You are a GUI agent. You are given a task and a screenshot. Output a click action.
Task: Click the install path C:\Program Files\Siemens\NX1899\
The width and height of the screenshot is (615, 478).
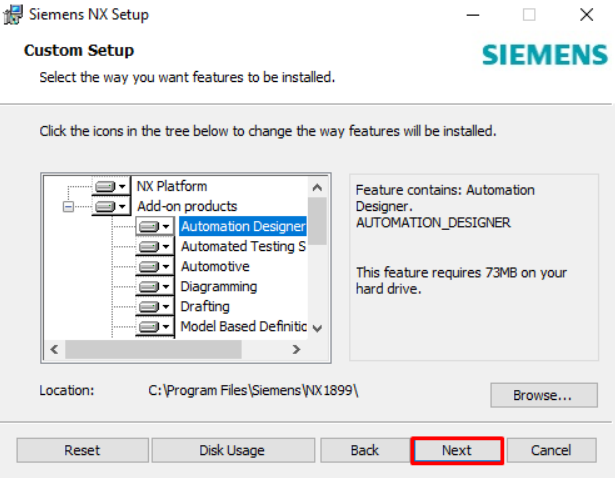point(253,391)
